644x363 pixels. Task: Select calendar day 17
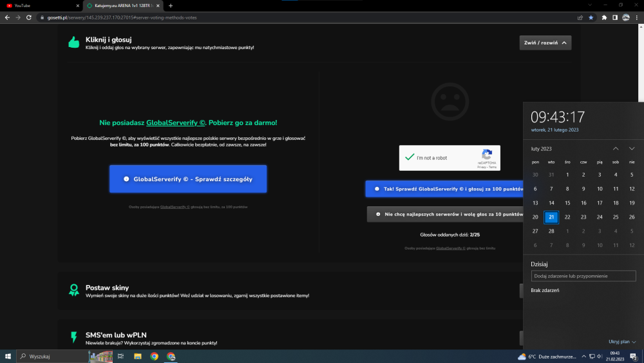point(600,203)
